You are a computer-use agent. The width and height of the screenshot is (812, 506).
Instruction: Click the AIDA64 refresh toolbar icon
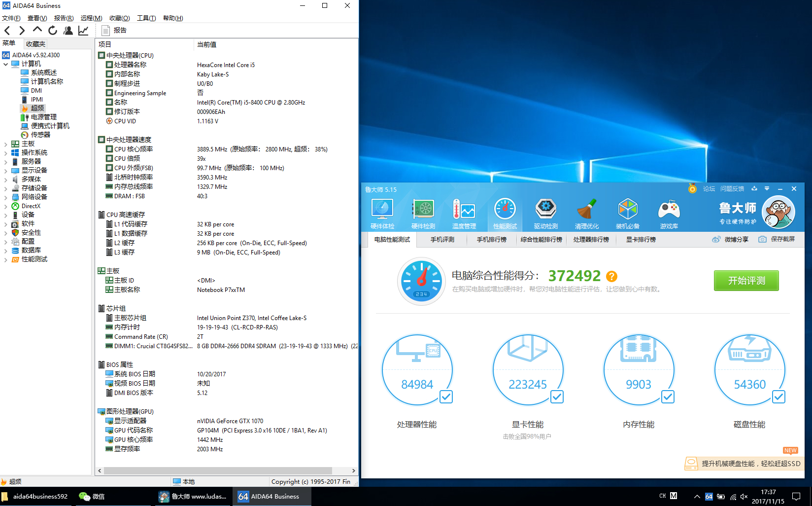(x=53, y=31)
